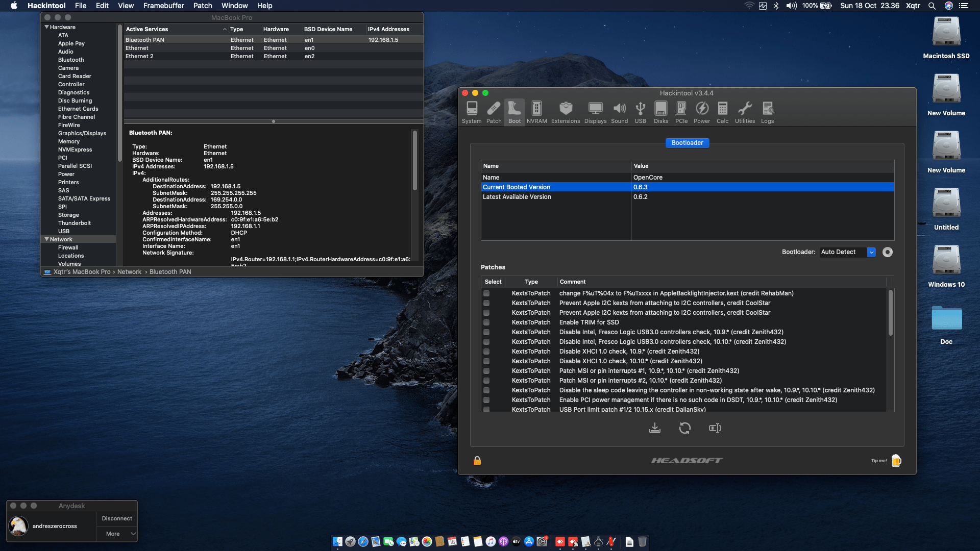This screenshot has width=980, height=551.
Task: Click Disconnect in the Anydesk window
Action: click(x=117, y=518)
